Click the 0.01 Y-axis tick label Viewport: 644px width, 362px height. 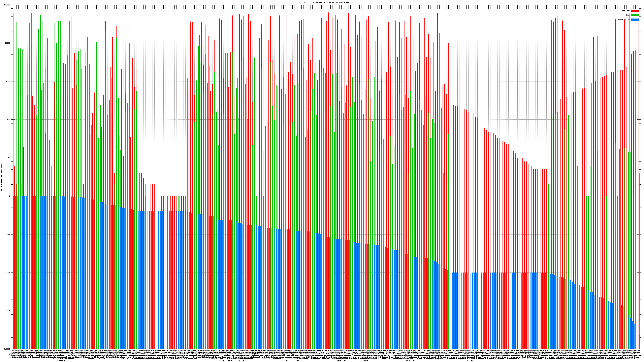[x=8, y=273]
